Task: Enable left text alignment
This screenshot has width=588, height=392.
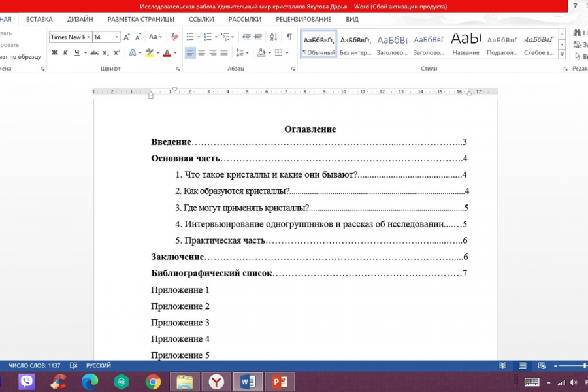Action: tap(191, 52)
